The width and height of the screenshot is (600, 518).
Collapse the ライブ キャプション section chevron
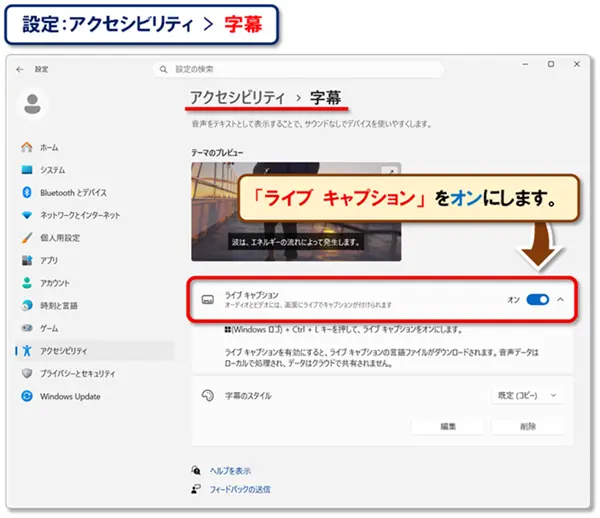561,300
